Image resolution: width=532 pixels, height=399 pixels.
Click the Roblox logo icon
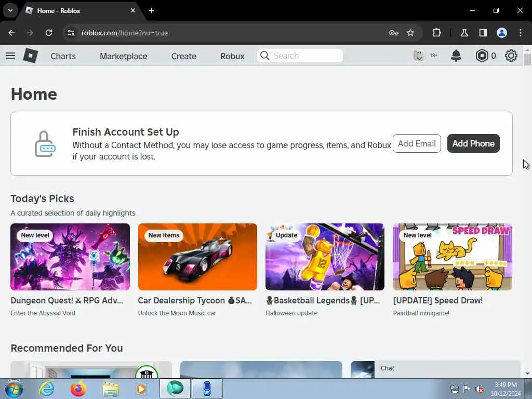pos(31,56)
